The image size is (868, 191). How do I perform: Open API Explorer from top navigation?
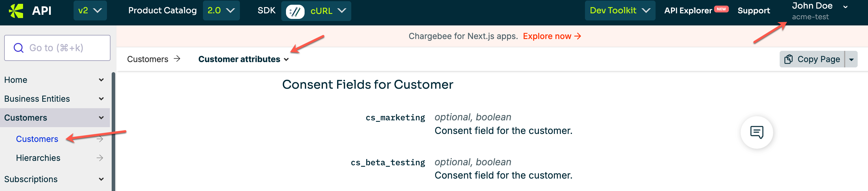[688, 11]
